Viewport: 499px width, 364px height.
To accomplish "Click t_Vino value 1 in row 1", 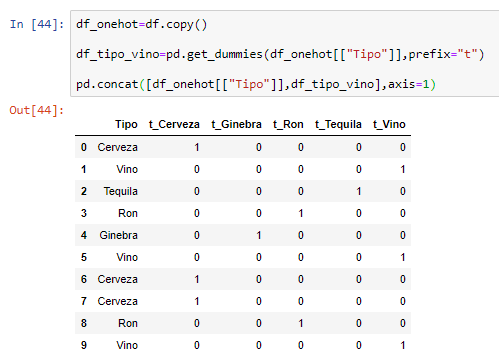I will pyautogui.click(x=403, y=169).
